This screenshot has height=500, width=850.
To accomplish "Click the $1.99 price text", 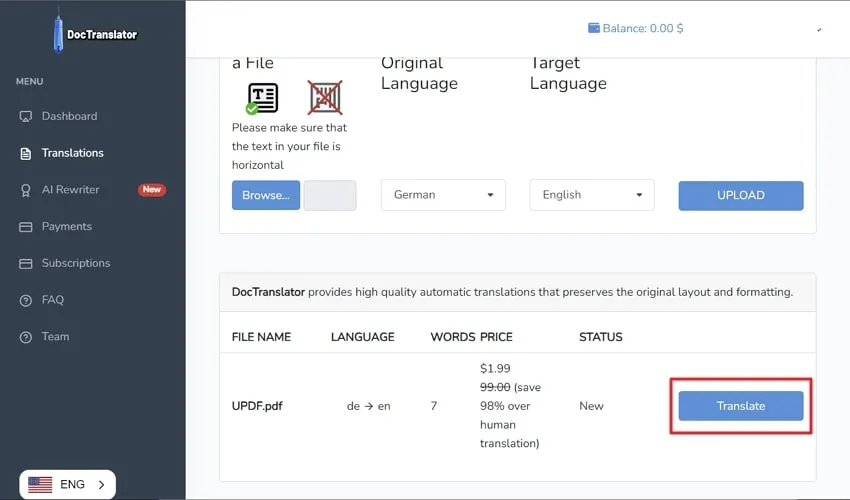I will tap(495, 369).
